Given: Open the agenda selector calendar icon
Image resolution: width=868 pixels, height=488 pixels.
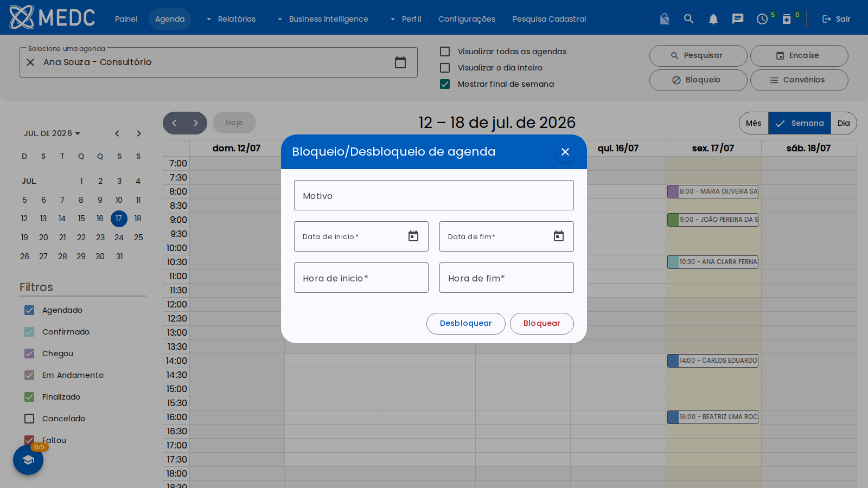Looking at the screenshot, I should pyautogui.click(x=400, y=62).
